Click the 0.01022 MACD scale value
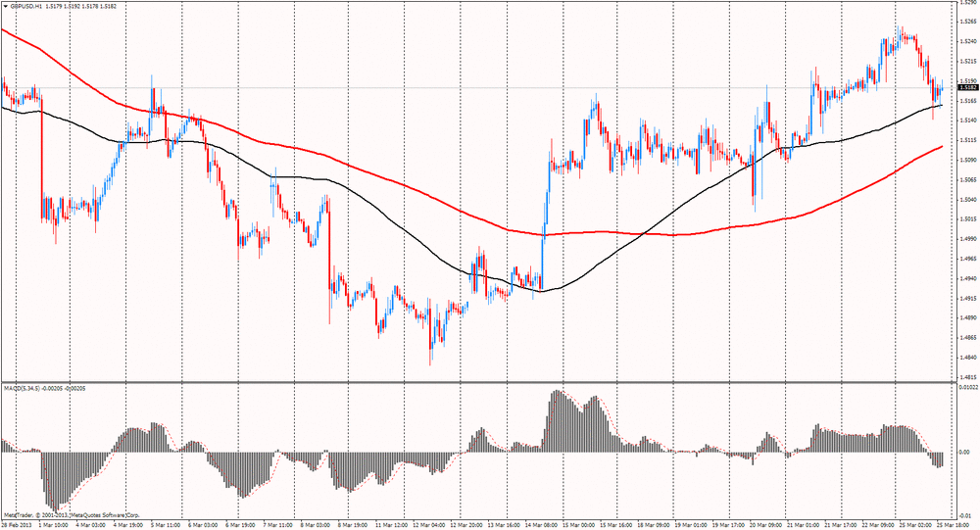The image size is (980, 530). click(x=968, y=388)
